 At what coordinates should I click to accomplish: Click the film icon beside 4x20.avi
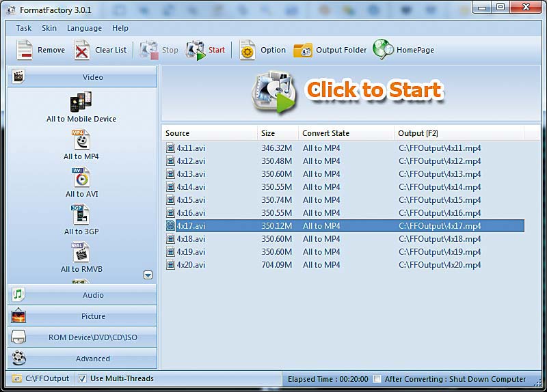pos(170,265)
